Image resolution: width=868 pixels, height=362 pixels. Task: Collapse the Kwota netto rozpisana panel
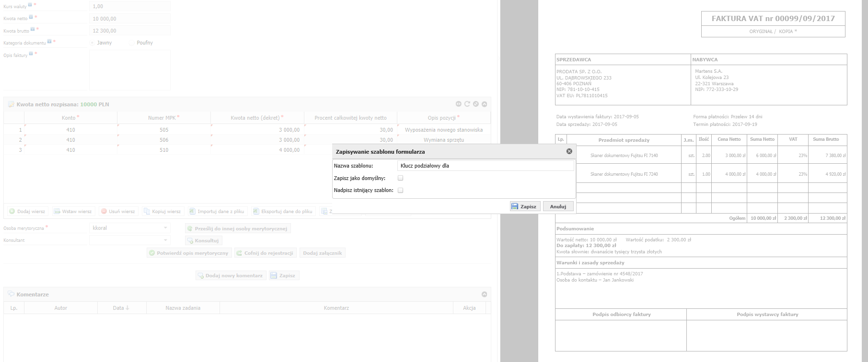(x=484, y=104)
